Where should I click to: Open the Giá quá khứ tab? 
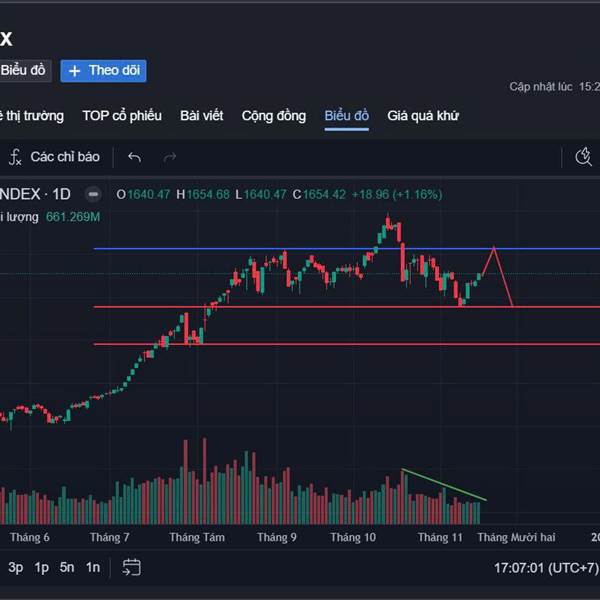[x=423, y=116]
